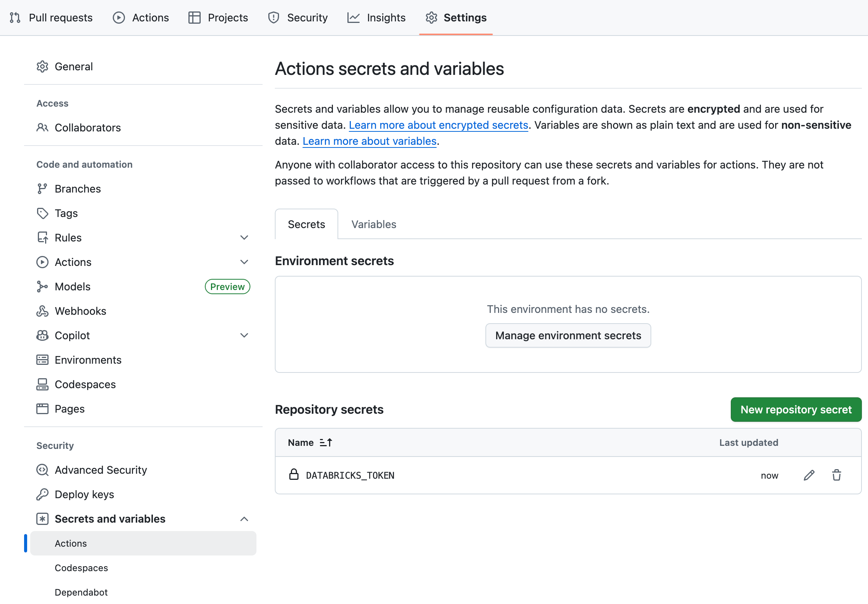Click the Deploy keys key icon
The height and width of the screenshot is (604, 868).
[42, 494]
